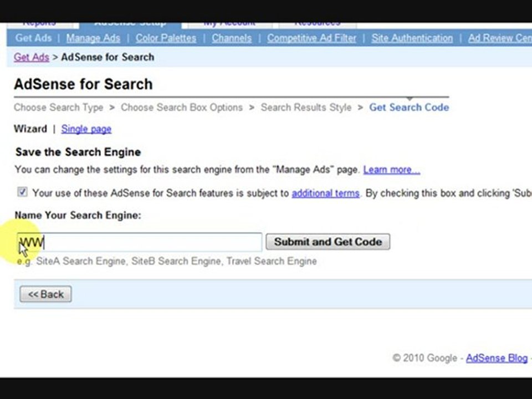Select the Get Search Code step
This screenshot has width=532, height=399.
(409, 107)
